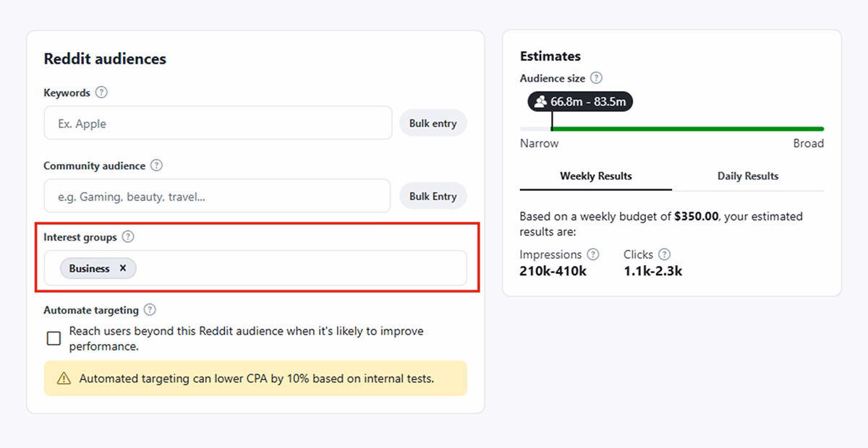The width and height of the screenshot is (868, 448).
Task: Open the Community audience suggestions field
Action: coord(217,196)
